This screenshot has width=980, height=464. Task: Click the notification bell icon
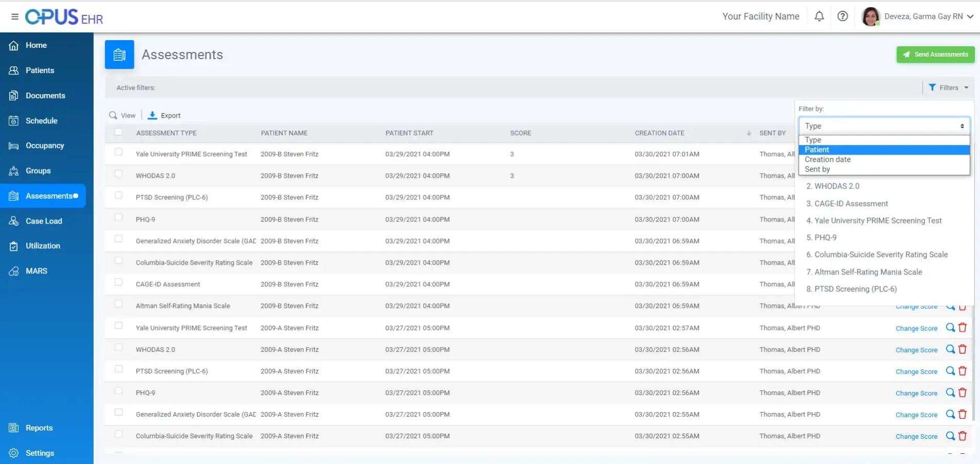pos(819,16)
